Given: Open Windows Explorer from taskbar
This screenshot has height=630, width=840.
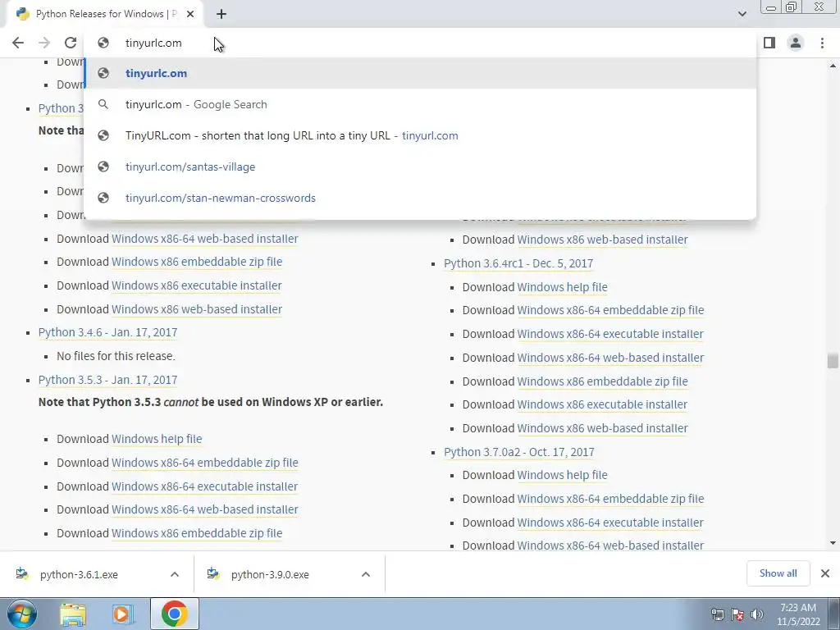Looking at the screenshot, I should pos(73,614).
